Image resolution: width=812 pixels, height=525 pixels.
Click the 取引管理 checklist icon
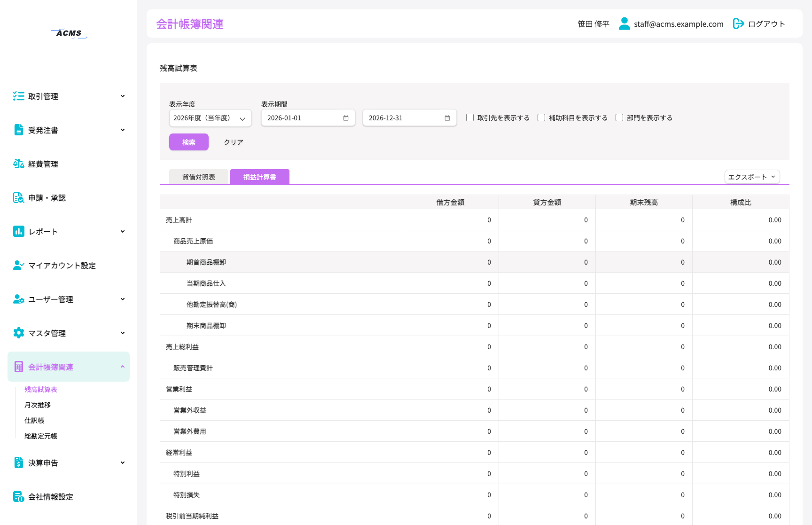19,96
